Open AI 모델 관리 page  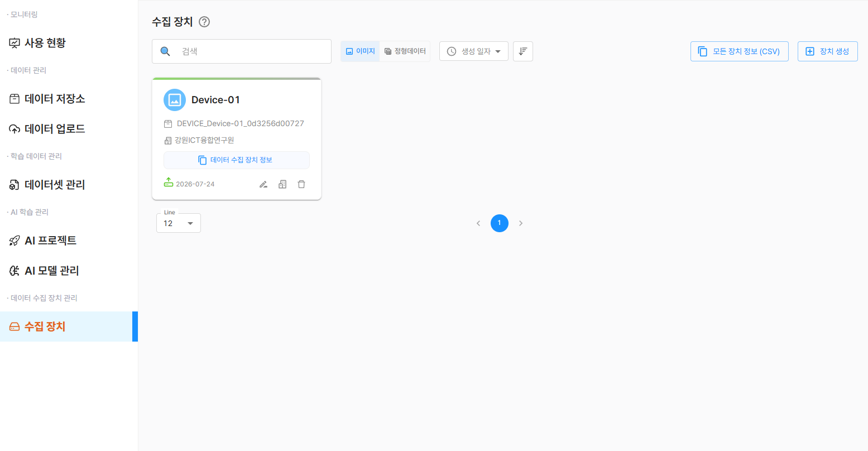pyautogui.click(x=44, y=271)
